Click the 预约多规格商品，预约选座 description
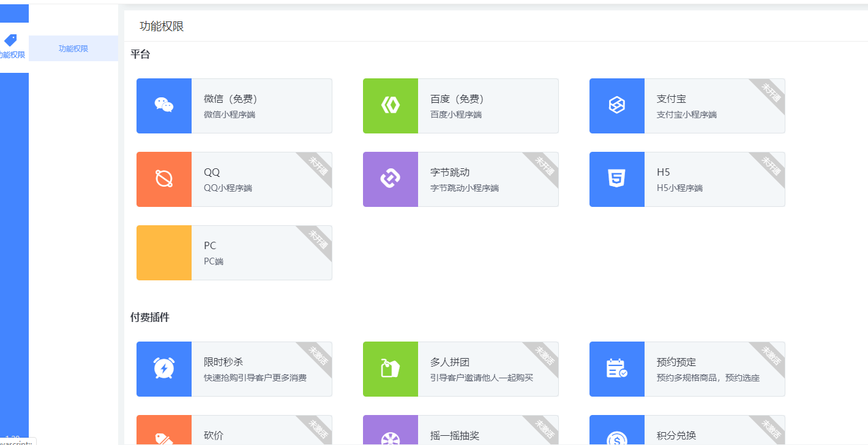Image resolution: width=868 pixels, height=445 pixels. (708, 378)
